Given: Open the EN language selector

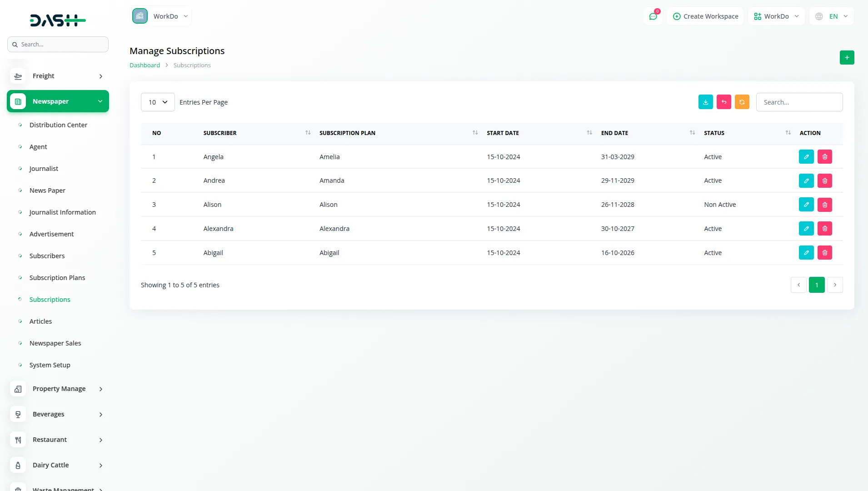Looking at the screenshot, I should click(832, 16).
